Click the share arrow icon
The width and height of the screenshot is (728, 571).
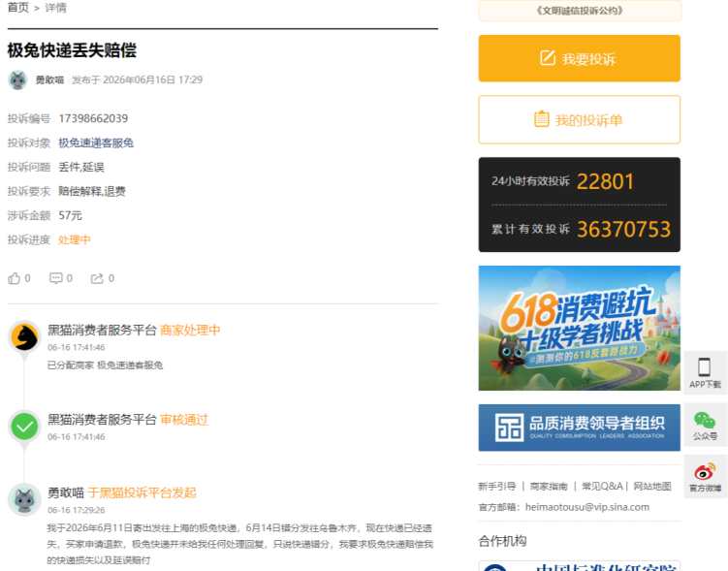[97, 278]
